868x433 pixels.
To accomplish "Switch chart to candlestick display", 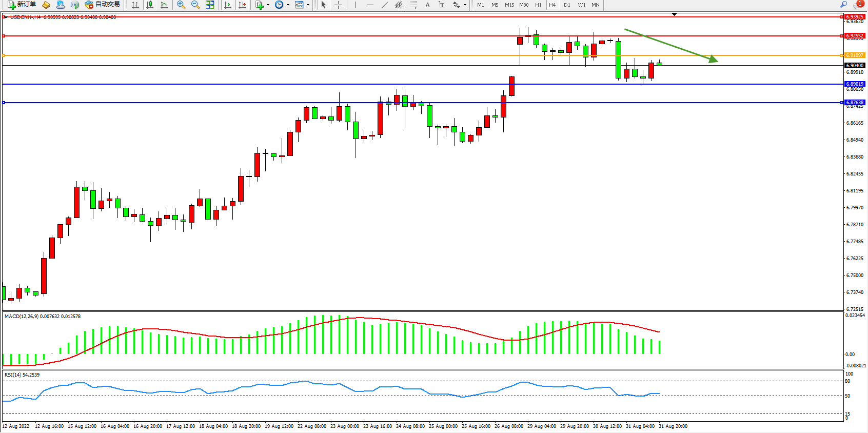I will [150, 5].
